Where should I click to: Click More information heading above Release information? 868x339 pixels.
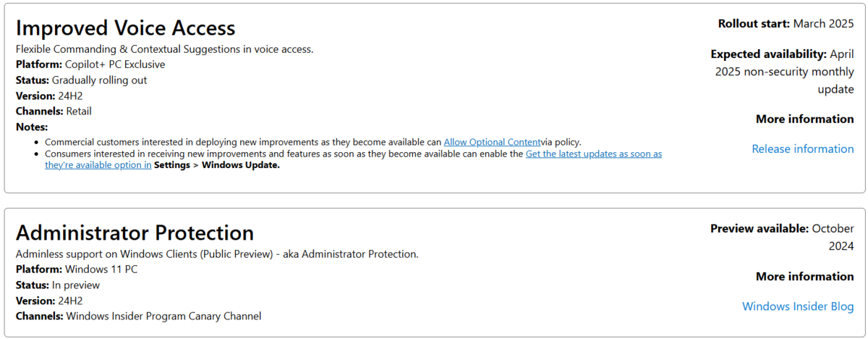805,119
